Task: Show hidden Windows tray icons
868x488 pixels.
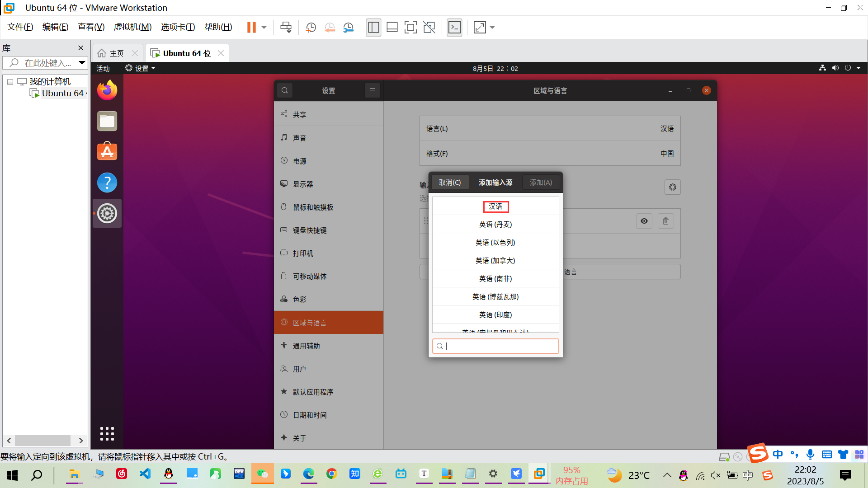Action: [667, 475]
